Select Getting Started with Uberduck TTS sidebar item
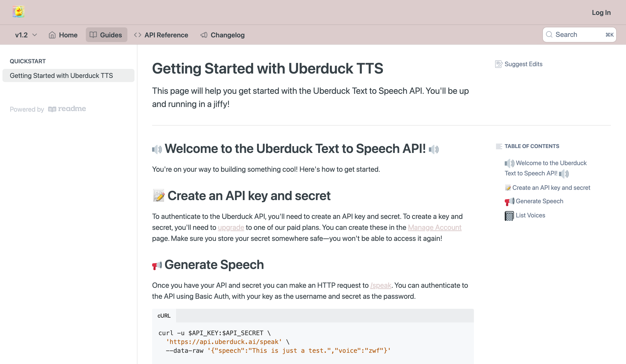This screenshot has height=364, width=626. click(68, 75)
